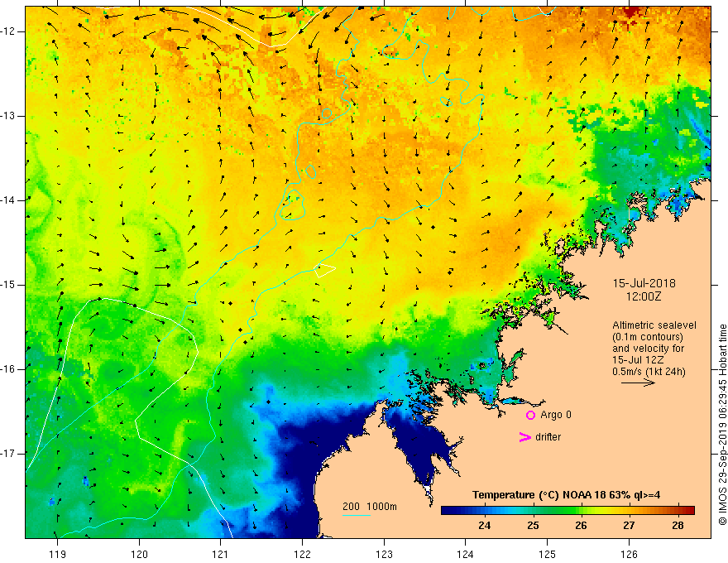Click latitude axis label -15
Image resolution: width=728 pixels, height=563 pixels.
click(x=9, y=285)
